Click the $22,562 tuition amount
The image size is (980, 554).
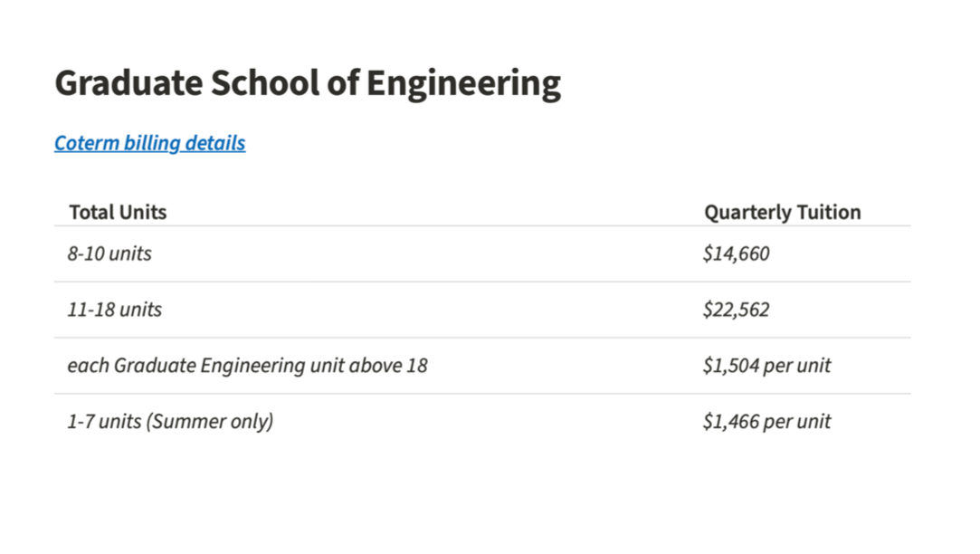[x=736, y=310]
